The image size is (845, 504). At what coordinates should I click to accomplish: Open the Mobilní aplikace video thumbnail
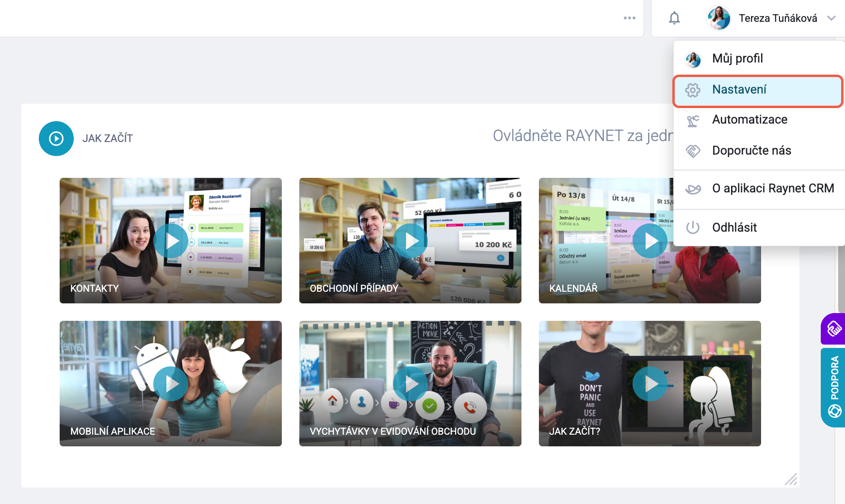(171, 384)
